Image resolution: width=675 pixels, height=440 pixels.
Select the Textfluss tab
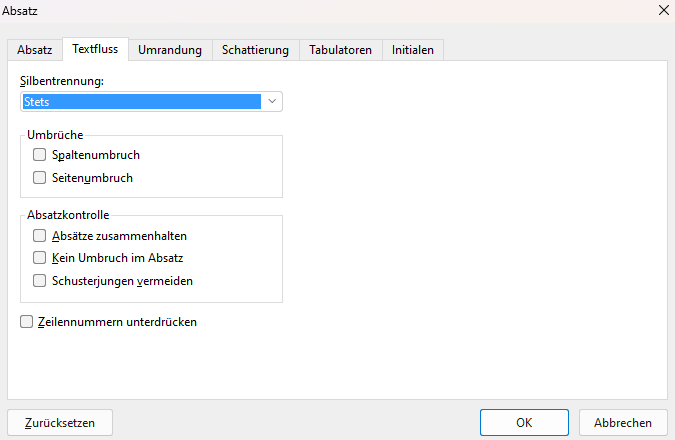click(x=95, y=50)
